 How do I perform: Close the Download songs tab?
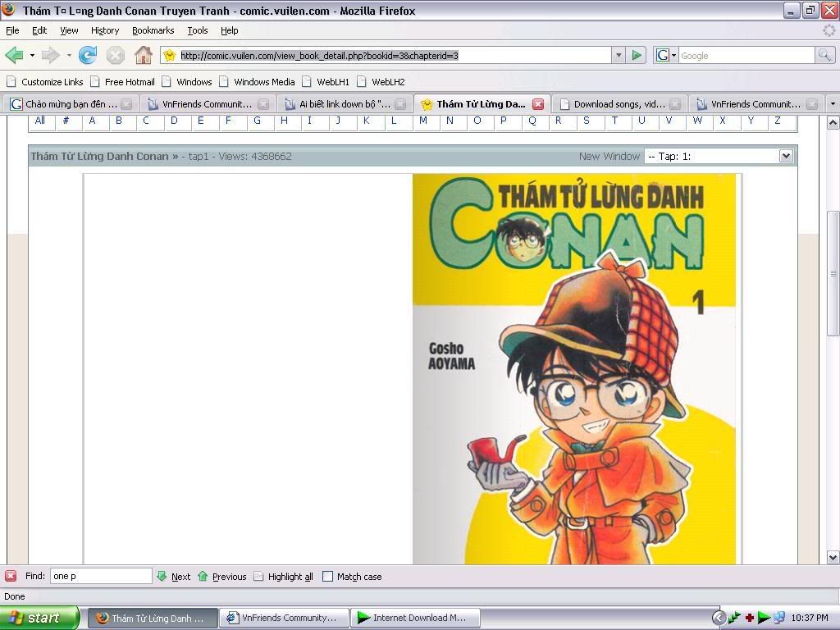click(675, 104)
